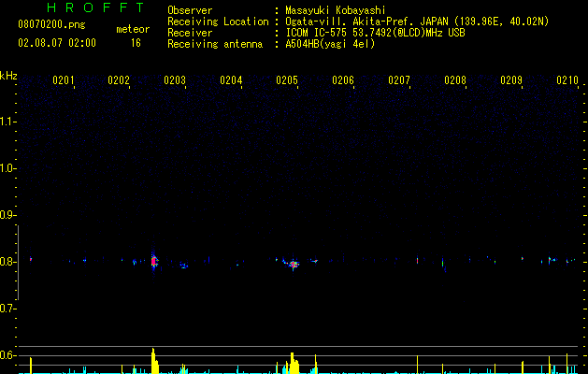Click the date 02.08.07 02:00
The height and width of the screenshot is (374, 588).
point(57,43)
